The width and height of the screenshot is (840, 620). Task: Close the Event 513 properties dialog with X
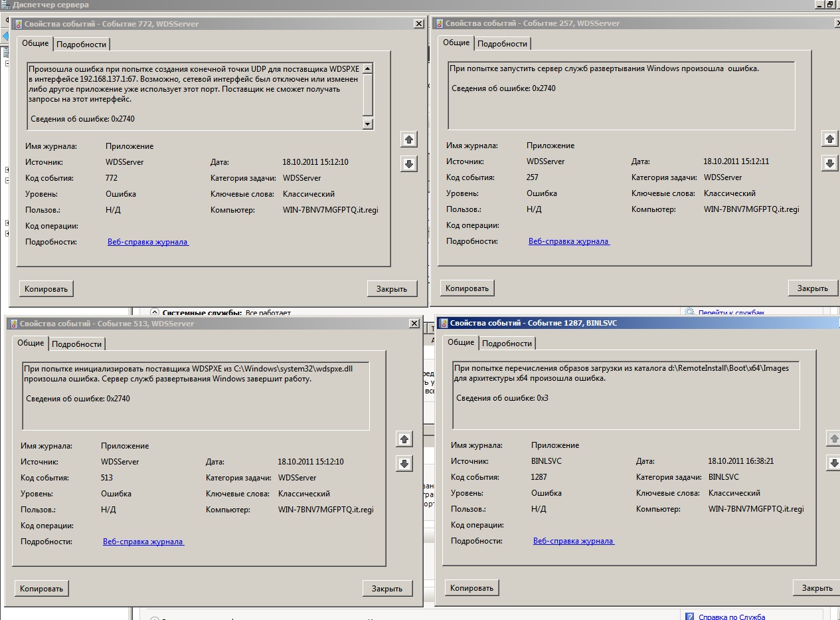tap(414, 324)
